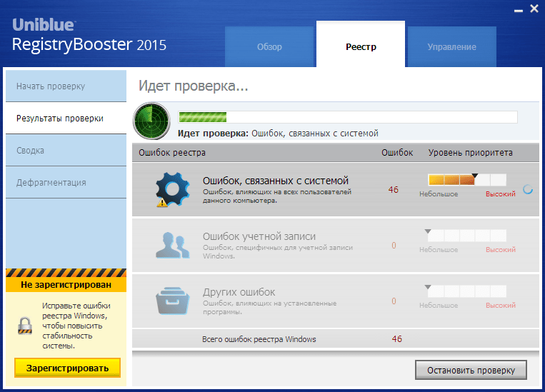545x392 pixels.
Task: Open the Дефрагментация sidebar item
Action: point(66,183)
